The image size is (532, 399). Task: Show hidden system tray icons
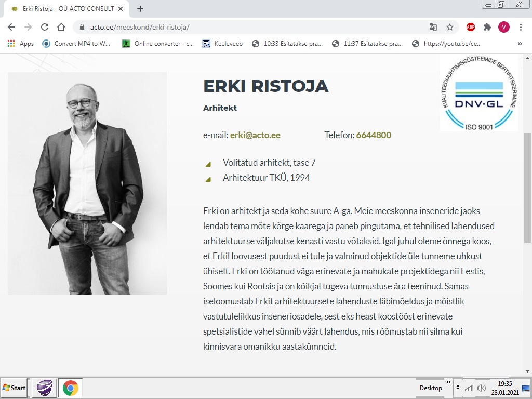458,388
